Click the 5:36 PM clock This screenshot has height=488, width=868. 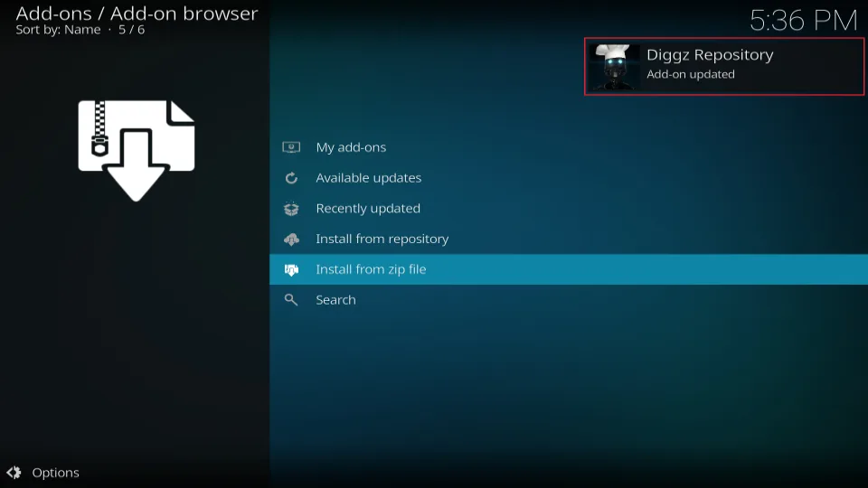click(x=803, y=19)
